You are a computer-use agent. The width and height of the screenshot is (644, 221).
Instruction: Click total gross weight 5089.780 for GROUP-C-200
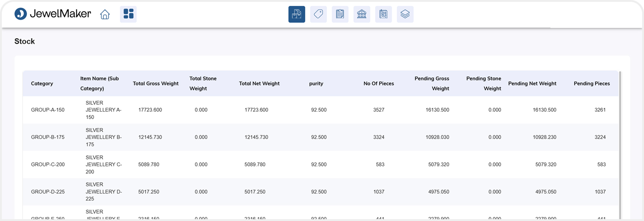(148, 164)
